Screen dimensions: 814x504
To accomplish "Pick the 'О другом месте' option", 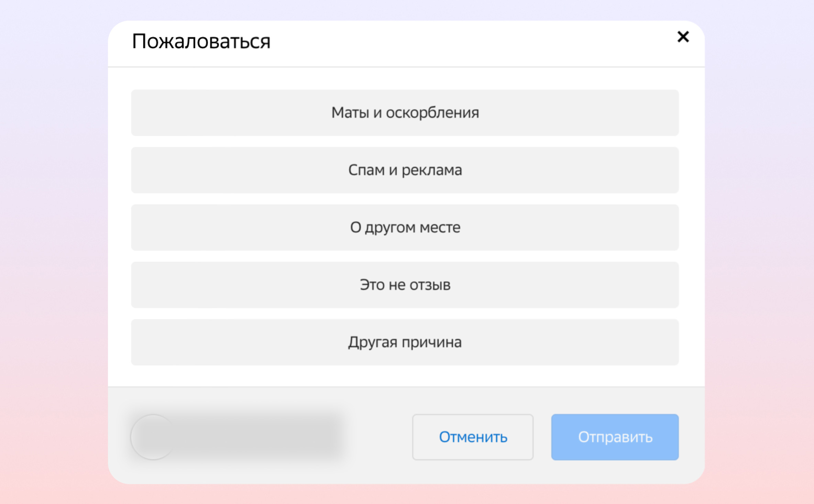I will click(x=405, y=228).
